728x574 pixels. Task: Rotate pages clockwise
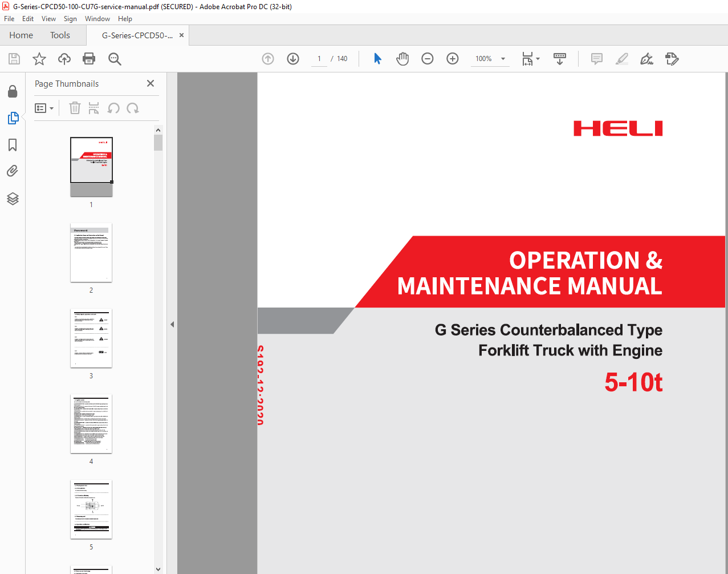[133, 108]
